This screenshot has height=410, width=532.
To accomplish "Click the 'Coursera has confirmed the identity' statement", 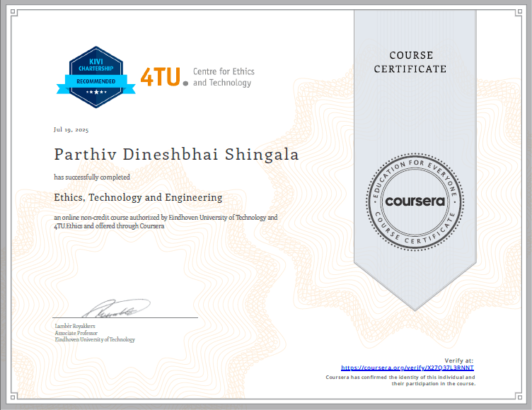I will tap(400, 380).
